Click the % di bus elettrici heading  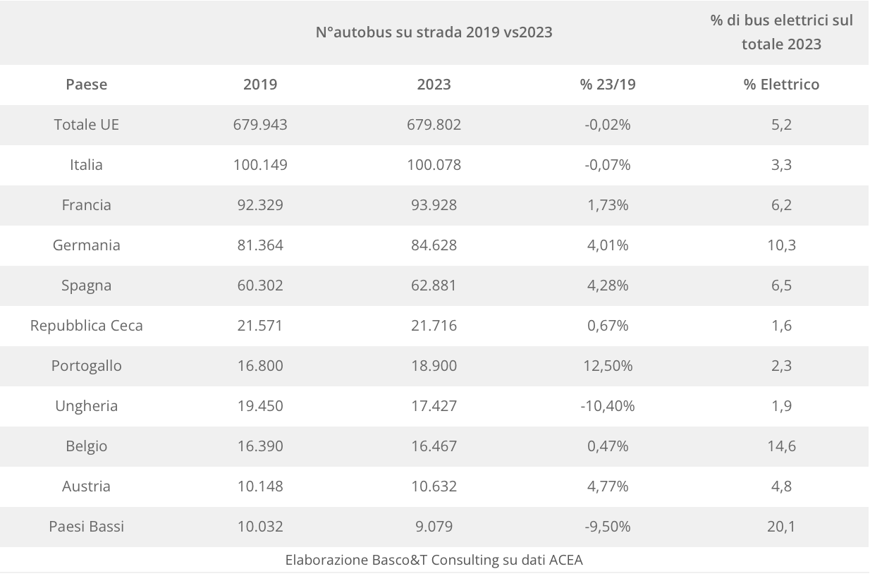(781, 32)
